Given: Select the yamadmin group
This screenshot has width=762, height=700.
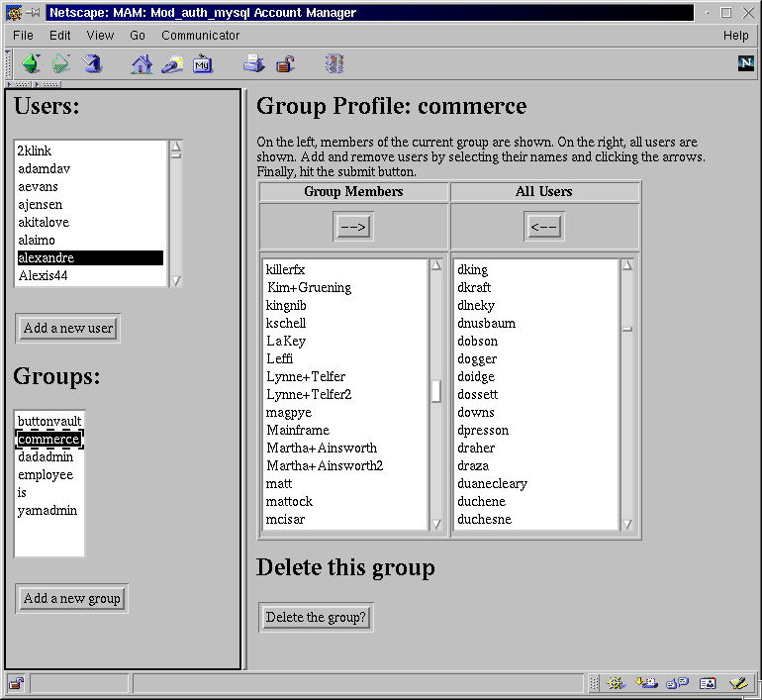Looking at the screenshot, I should [x=49, y=511].
